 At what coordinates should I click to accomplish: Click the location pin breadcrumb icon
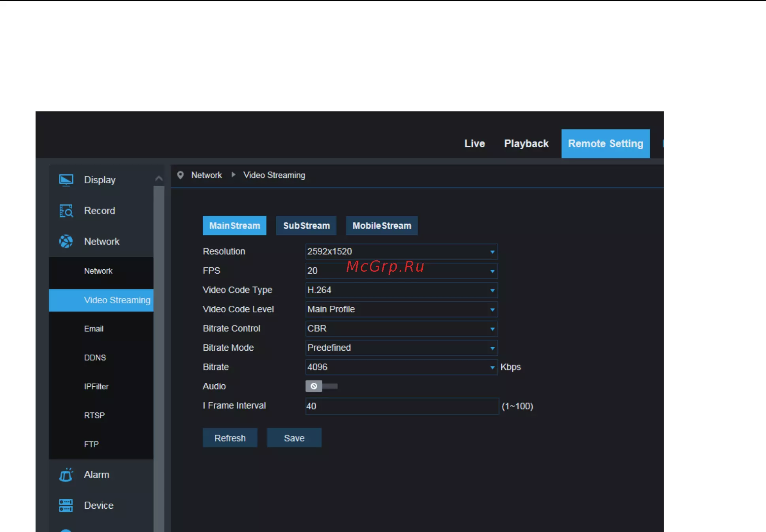pos(180,175)
